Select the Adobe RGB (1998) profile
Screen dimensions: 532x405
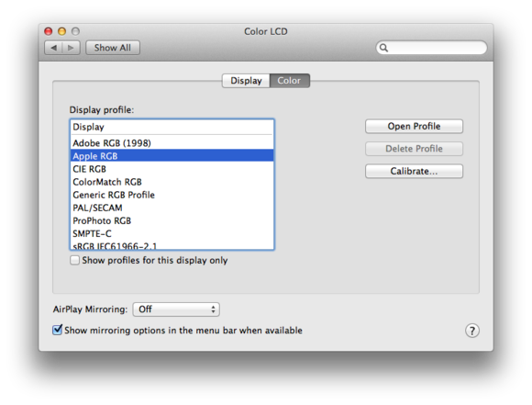172,143
